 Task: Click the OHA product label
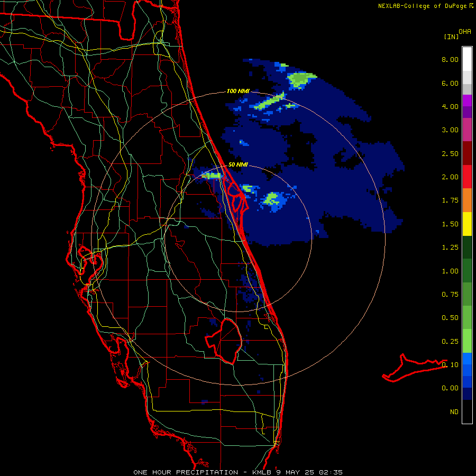coord(465,32)
